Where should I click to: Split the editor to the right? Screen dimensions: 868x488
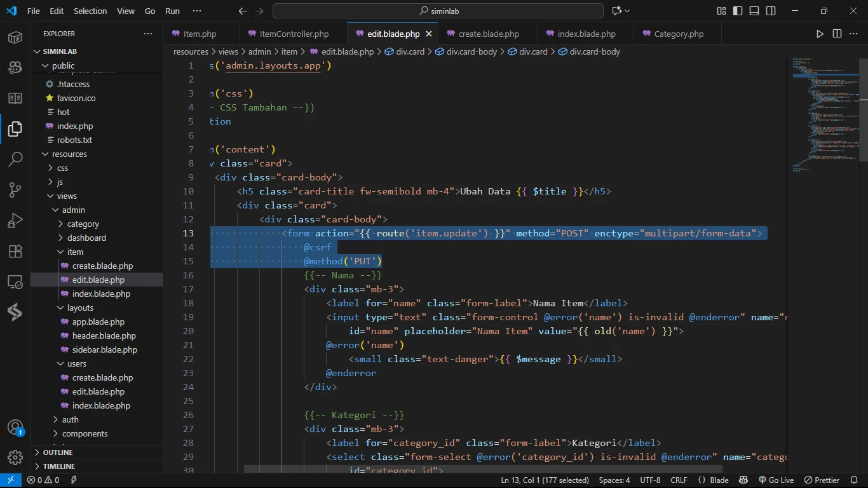tap(837, 34)
